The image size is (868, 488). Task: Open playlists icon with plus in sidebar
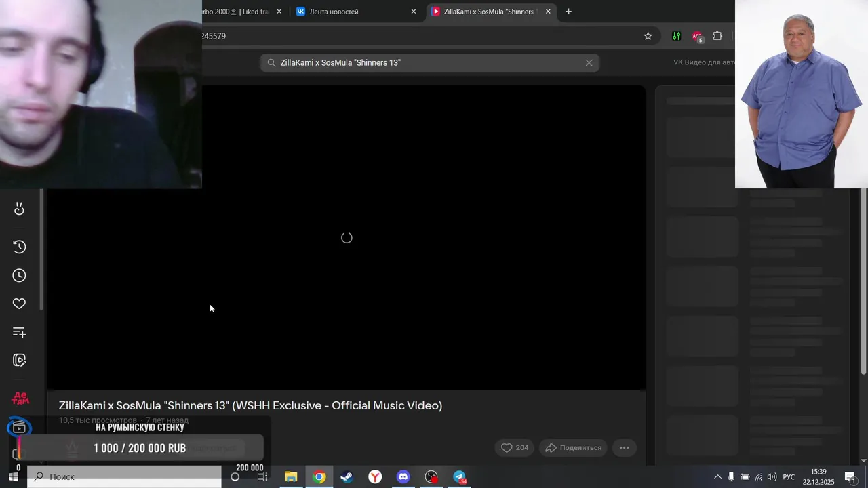click(x=19, y=332)
